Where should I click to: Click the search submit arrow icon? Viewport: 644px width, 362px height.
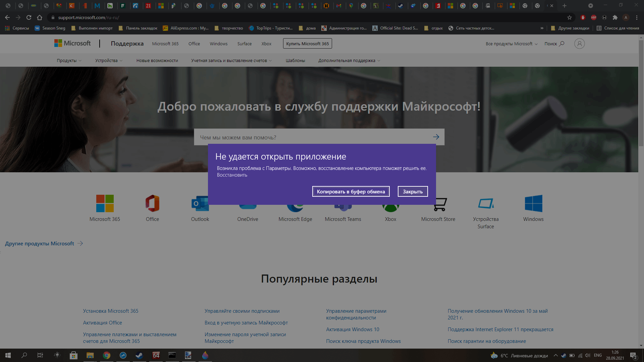(436, 137)
